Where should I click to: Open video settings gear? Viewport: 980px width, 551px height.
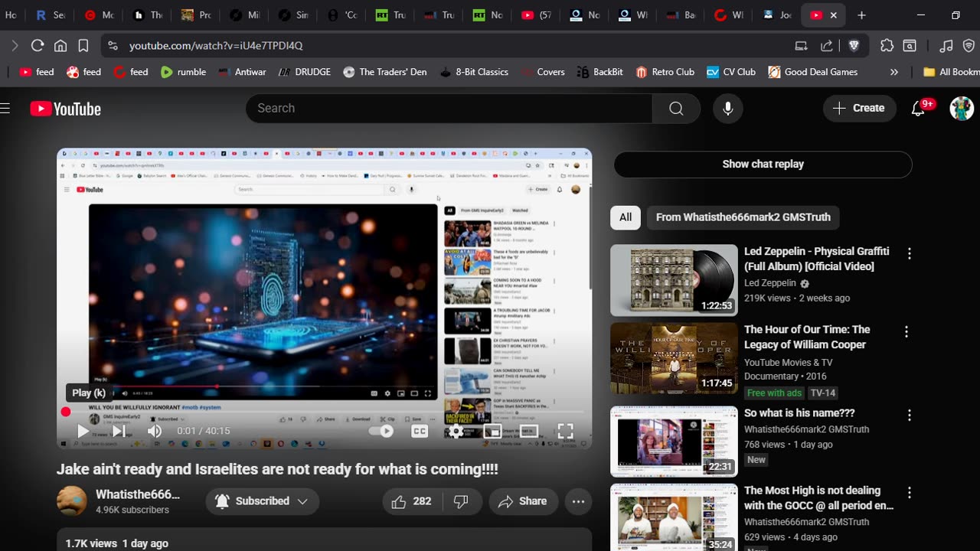(x=456, y=431)
